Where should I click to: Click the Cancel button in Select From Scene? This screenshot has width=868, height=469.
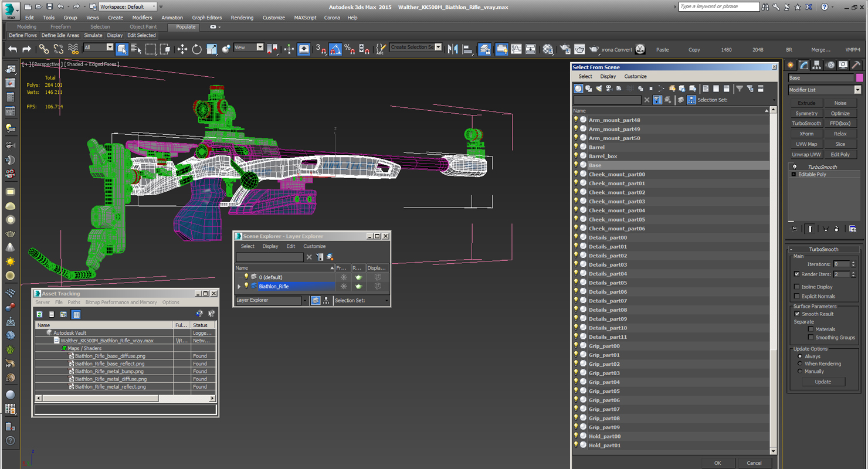754,463
